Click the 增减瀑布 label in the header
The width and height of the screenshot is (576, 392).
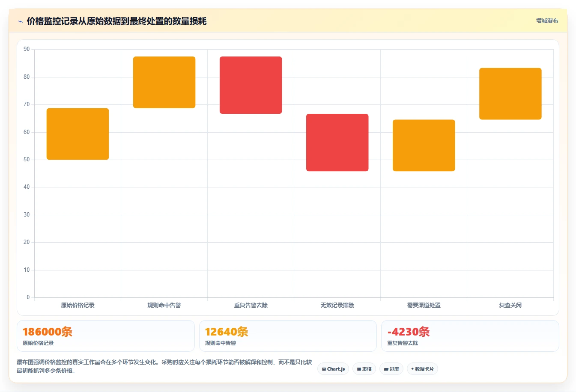pos(547,21)
